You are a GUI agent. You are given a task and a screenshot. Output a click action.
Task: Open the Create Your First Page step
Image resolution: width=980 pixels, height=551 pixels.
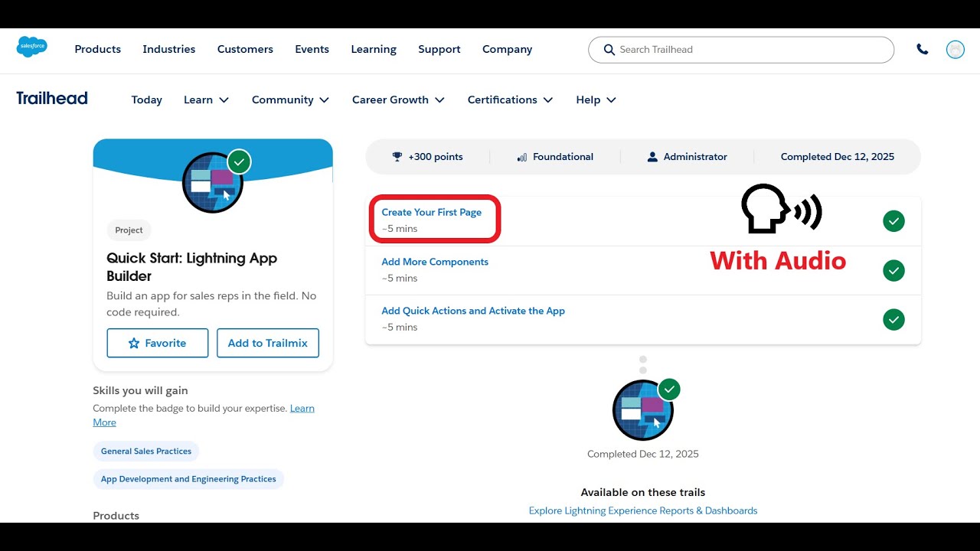(432, 212)
